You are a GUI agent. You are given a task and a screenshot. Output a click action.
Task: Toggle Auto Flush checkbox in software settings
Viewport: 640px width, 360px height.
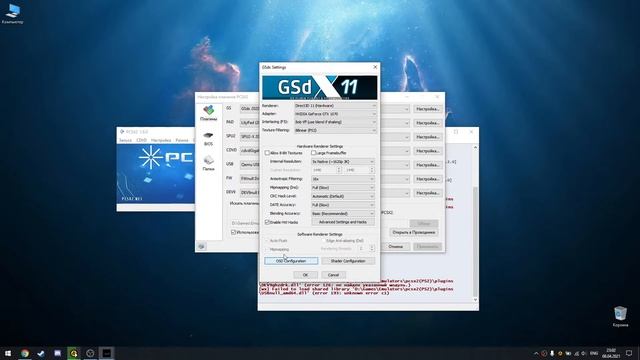coord(267,241)
